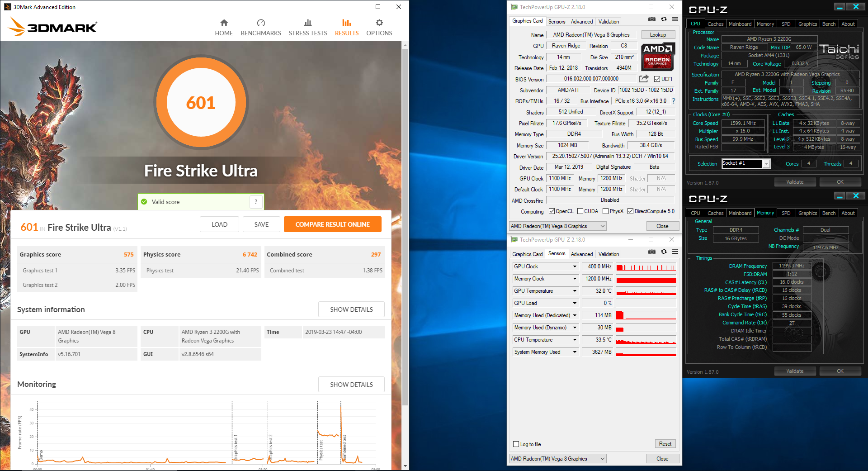Take screenshot in top GPU-Z window

[x=651, y=19]
